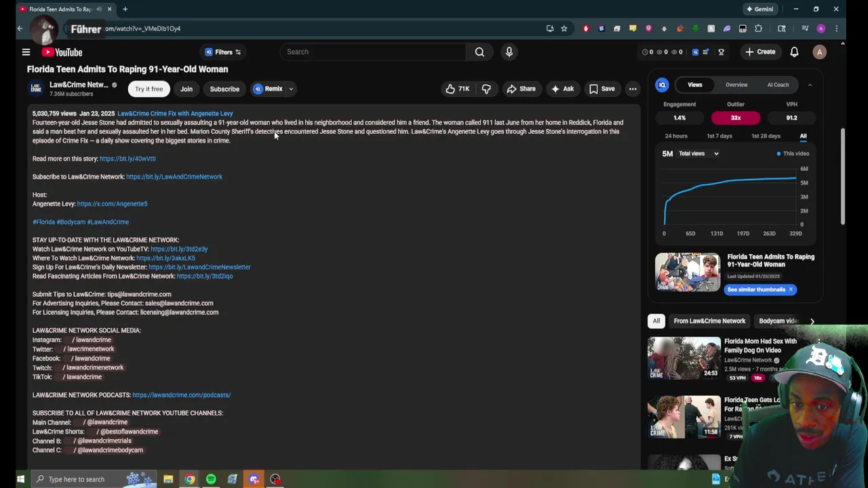
Task: Open media controls icon in Chrome toolbar
Action: 804,28
